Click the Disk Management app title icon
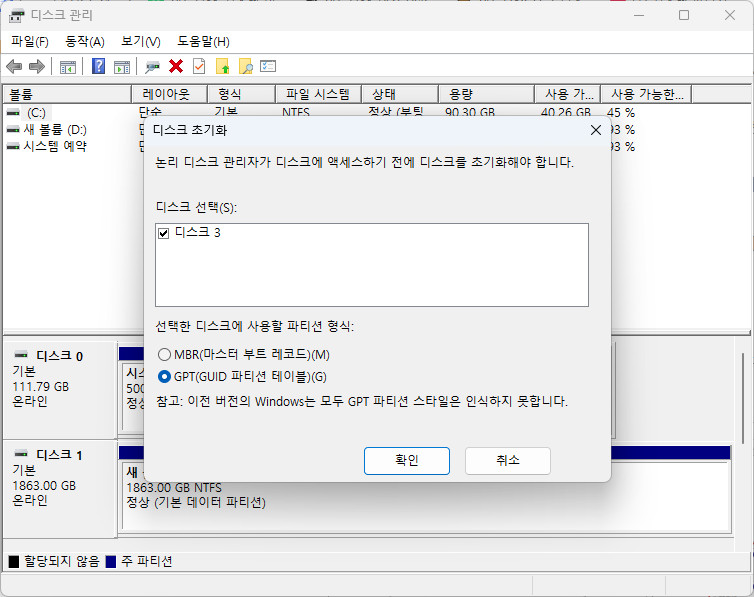The width and height of the screenshot is (754, 597). tap(17, 16)
